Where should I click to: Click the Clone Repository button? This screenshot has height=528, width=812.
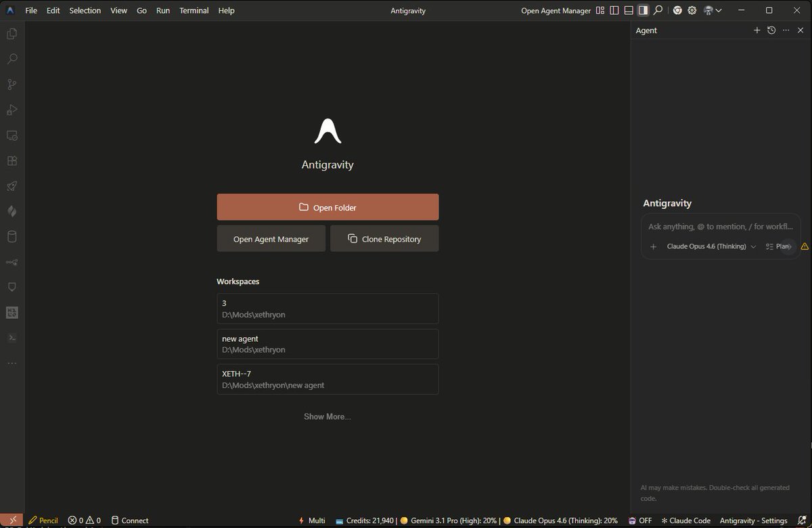click(384, 239)
